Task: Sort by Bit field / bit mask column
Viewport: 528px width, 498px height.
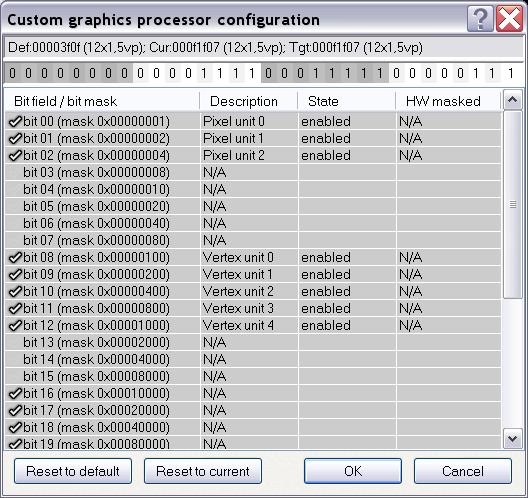Action: click(x=102, y=101)
